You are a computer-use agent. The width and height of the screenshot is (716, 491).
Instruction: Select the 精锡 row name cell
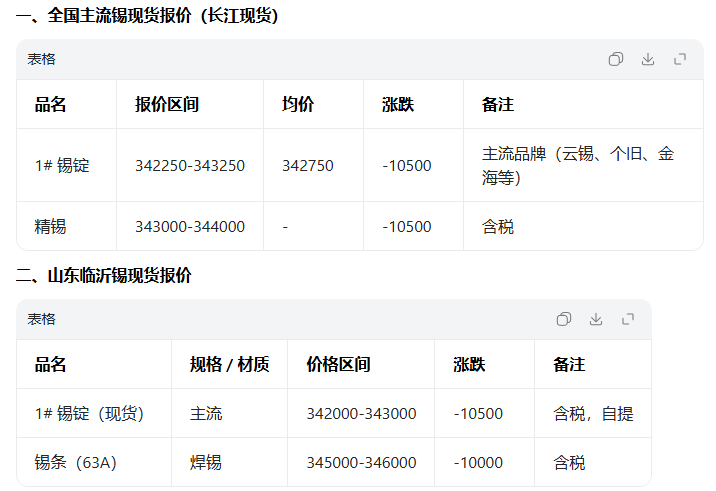(x=51, y=227)
